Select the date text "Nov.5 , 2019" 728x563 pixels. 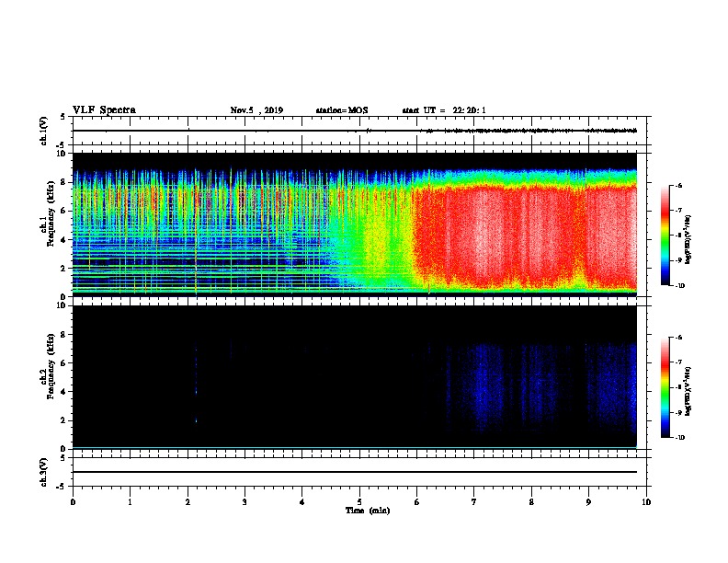click(256, 110)
